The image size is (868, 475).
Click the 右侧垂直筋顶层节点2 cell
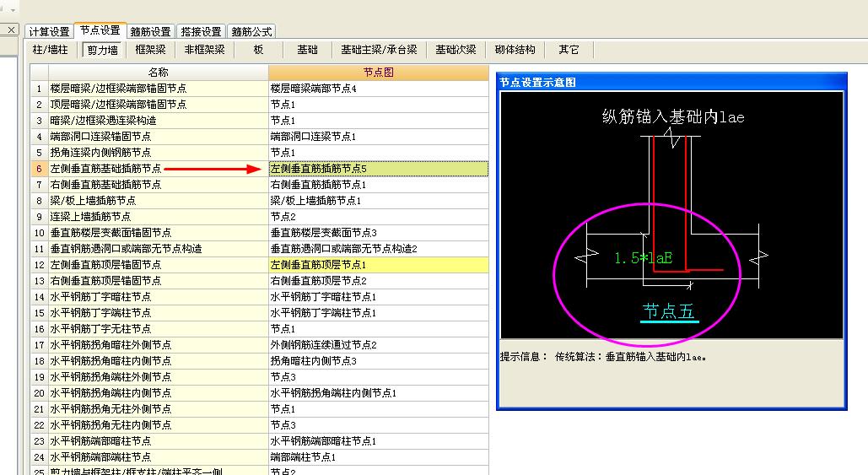coord(379,281)
